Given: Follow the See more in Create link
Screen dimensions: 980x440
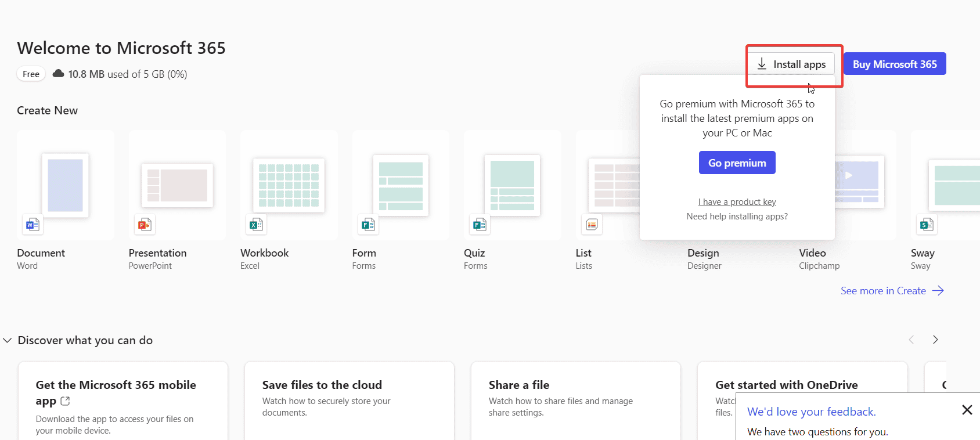Looking at the screenshot, I should [x=892, y=291].
